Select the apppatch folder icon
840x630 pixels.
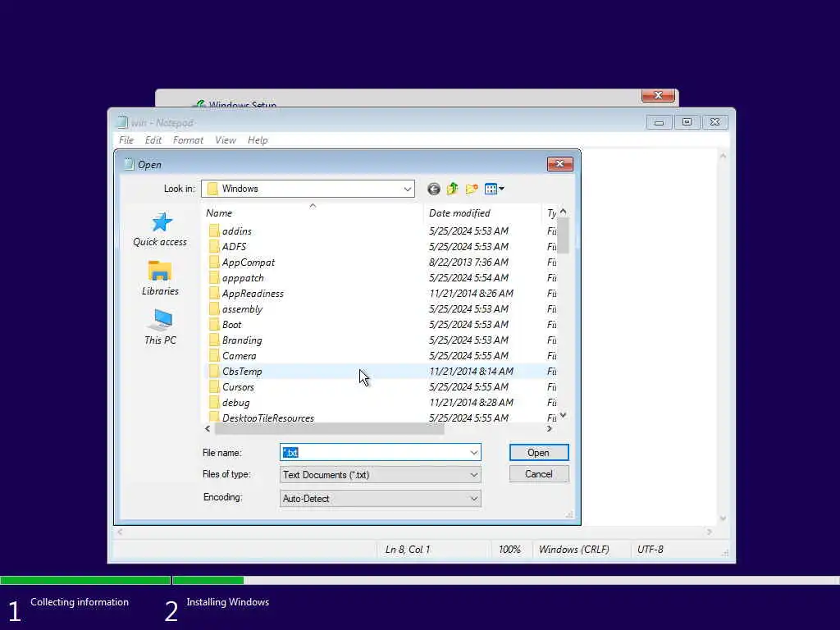214,277
